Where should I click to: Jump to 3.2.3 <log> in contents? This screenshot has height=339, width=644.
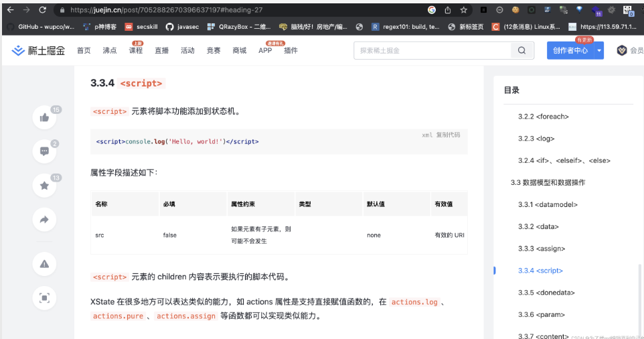[x=536, y=139]
